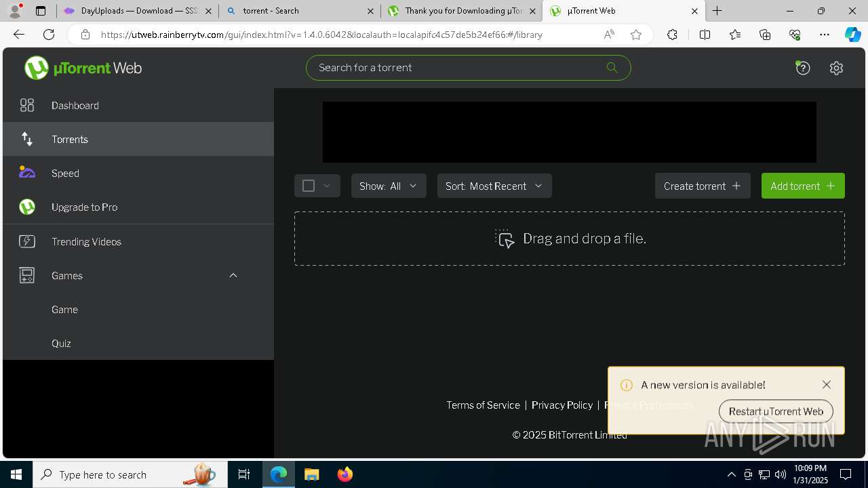Open the Sort: Most Recent dropdown

point(494,186)
